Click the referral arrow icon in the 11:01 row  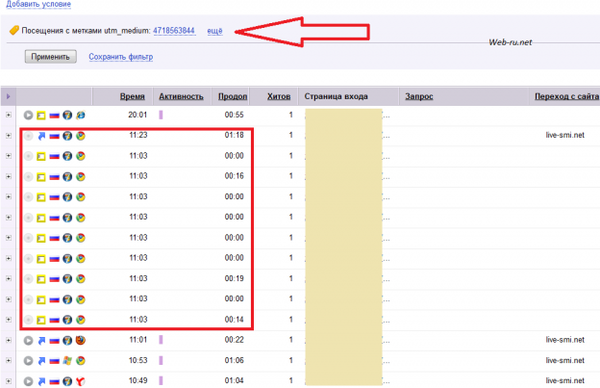41,340
